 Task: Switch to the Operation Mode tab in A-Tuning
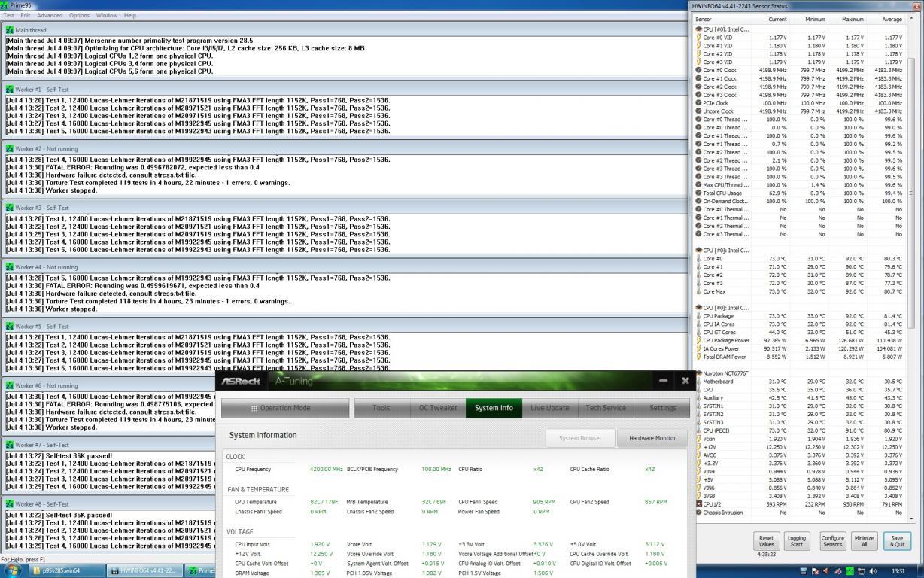(x=285, y=408)
